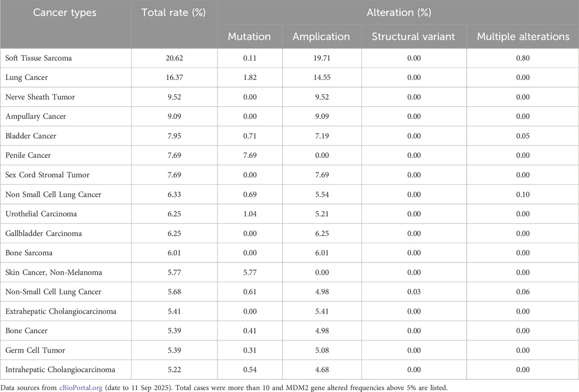Viewport: 579px width, 392px height.
Task: Select the Penile Cancer row label
Action: click(x=28, y=155)
